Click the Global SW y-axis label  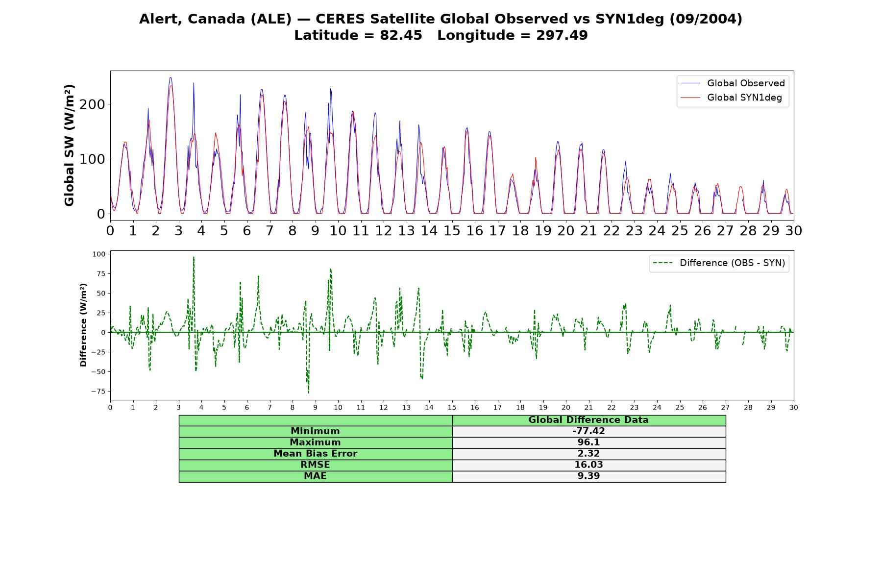point(69,145)
